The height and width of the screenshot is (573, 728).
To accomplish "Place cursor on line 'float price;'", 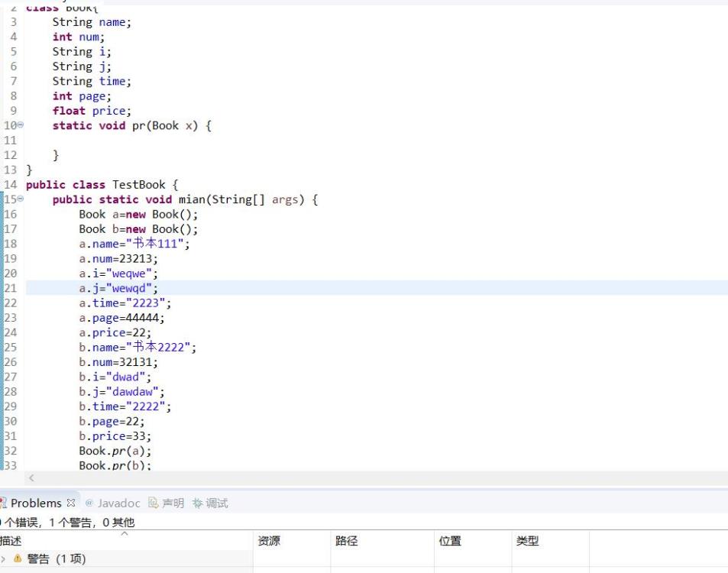I will pyautogui.click(x=92, y=111).
